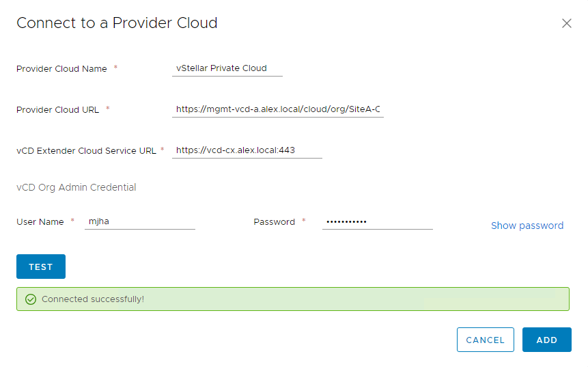Select the Provider Cloud URL label
The height and width of the screenshot is (367, 588).
coord(57,109)
